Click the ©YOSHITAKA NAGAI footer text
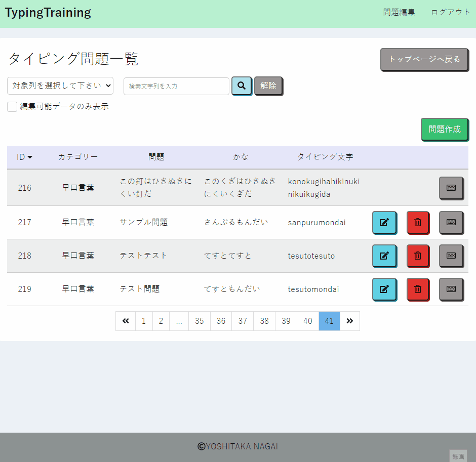This screenshot has height=462, width=476. 237,446
